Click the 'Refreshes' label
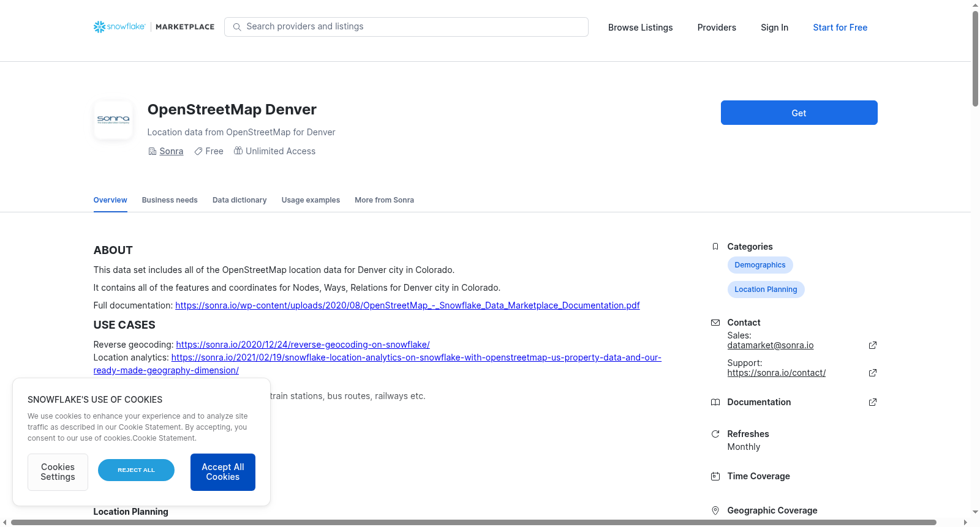The image size is (980, 527). (x=748, y=434)
